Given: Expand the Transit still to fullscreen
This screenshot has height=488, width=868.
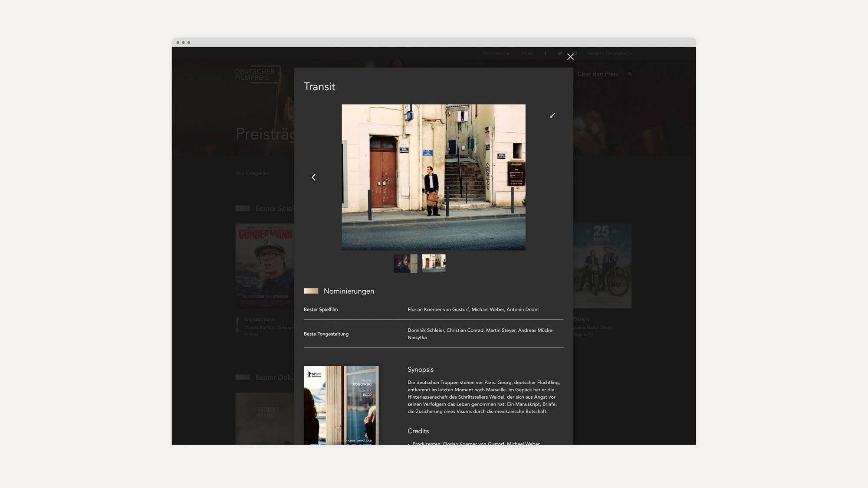Looking at the screenshot, I should click(x=552, y=115).
